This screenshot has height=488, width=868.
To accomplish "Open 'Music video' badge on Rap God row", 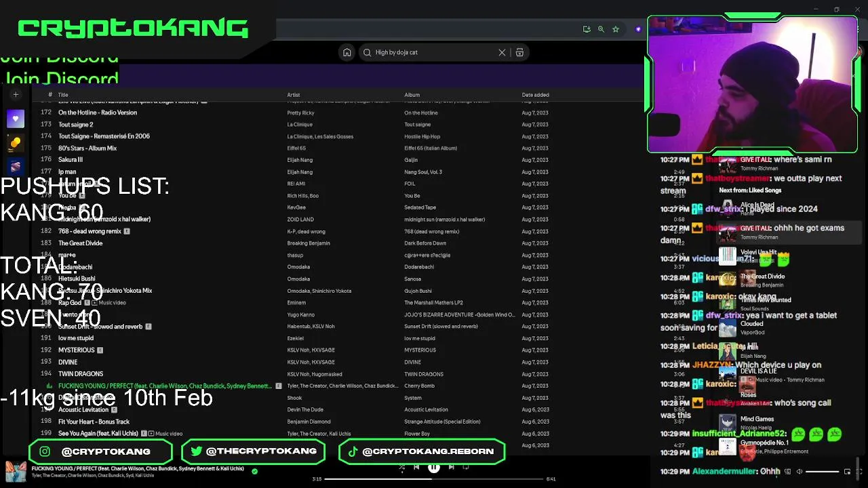I will (x=108, y=303).
